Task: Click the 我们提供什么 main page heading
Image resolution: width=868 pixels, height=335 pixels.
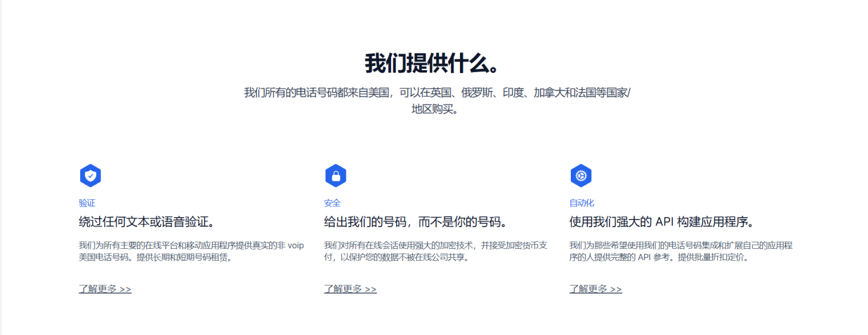Action: point(433,63)
